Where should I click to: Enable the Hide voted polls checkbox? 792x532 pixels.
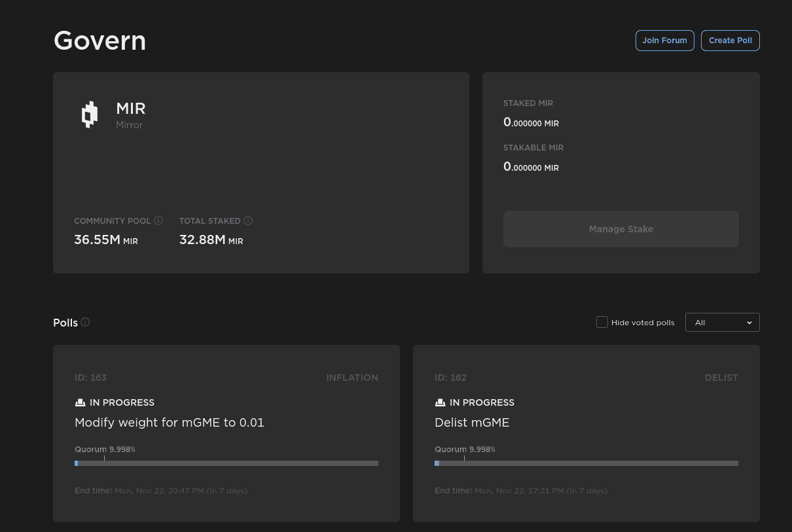point(602,322)
